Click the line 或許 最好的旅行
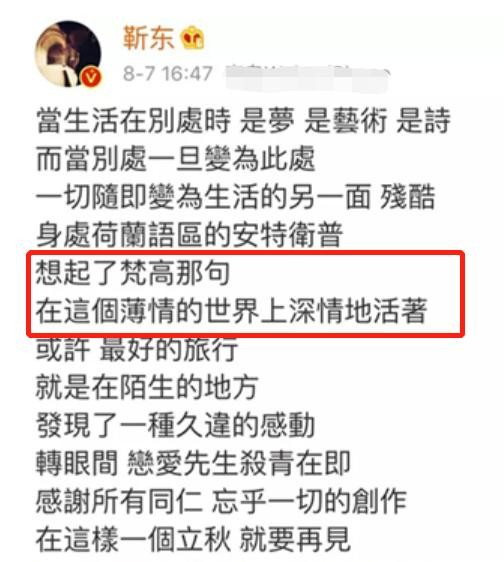Image resolution: width=504 pixels, height=562 pixels. [x=137, y=349]
